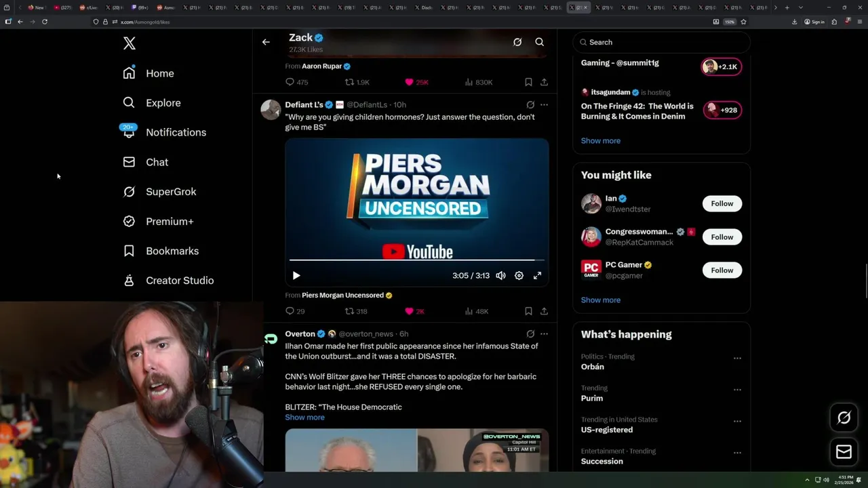Image resolution: width=868 pixels, height=488 pixels.
Task: Follow Ian @Iwendtster
Action: coord(722,203)
